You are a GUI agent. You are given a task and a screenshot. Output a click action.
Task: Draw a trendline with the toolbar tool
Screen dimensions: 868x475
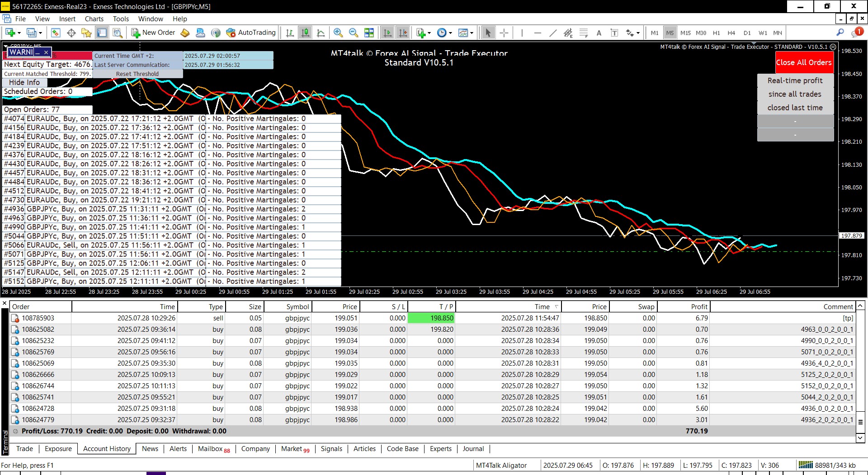[552, 33]
